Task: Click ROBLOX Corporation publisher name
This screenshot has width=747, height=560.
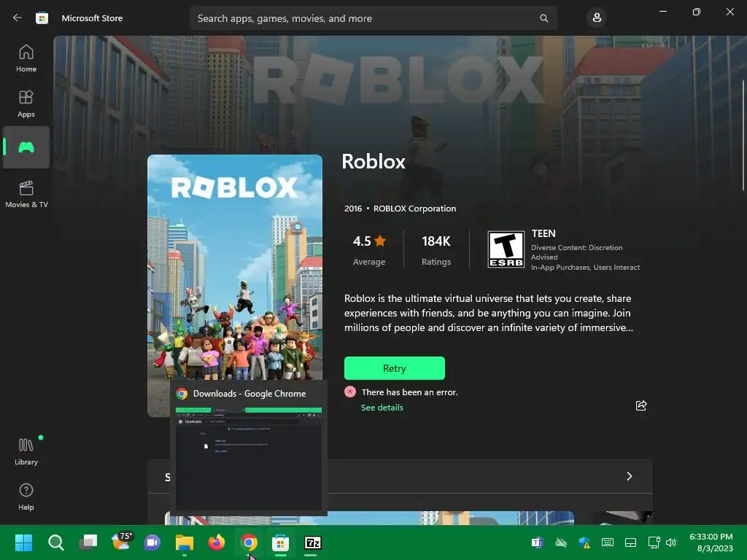Action: [414, 209]
